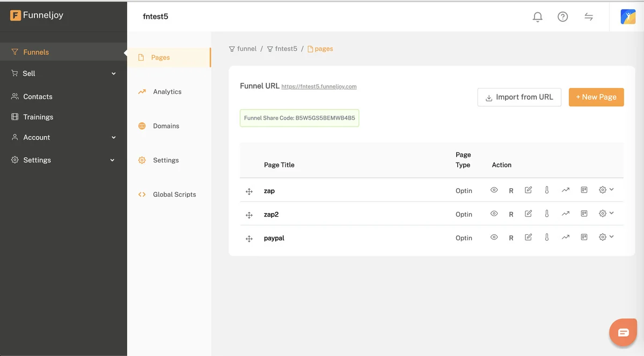Click the R icon in zap row

pyautogui.click(x=511, y=191)
